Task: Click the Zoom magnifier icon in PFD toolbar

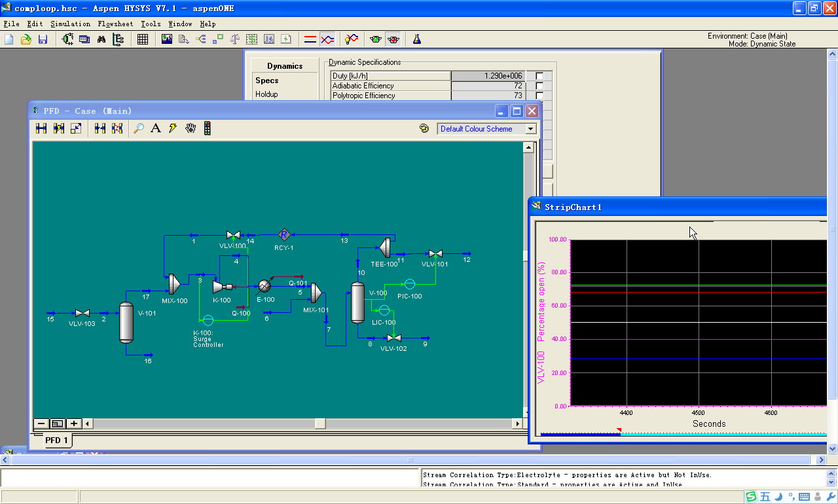Action: (x=139, y=128)
